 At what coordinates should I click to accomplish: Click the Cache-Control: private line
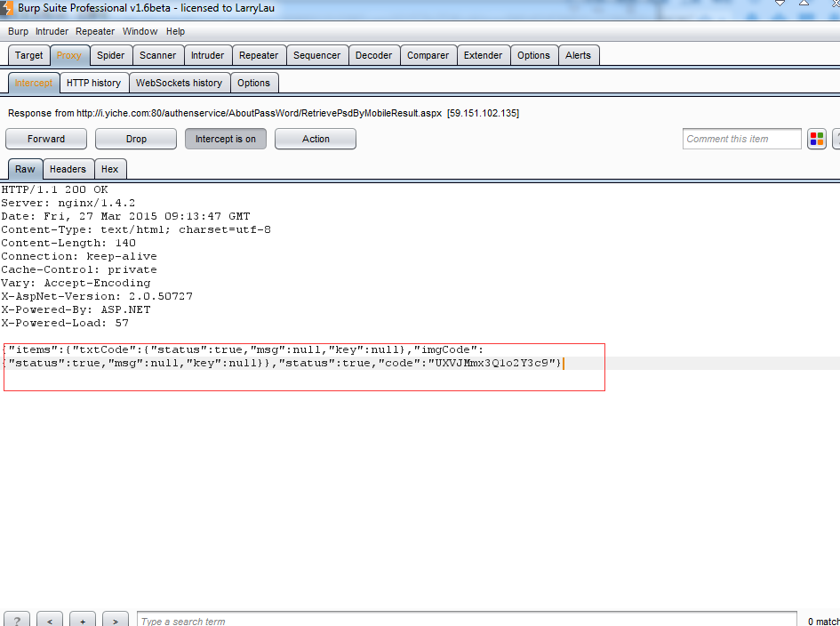(79, 269)
